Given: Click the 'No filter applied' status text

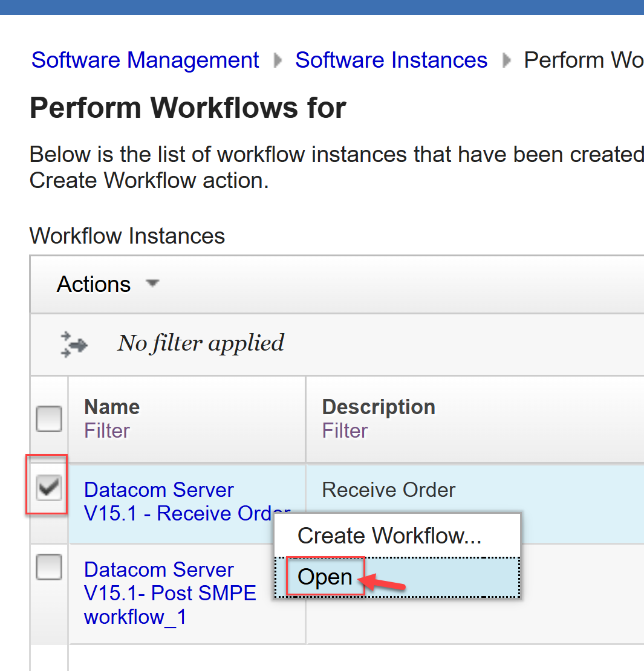Looking at the screenshot, I should 200,343.
